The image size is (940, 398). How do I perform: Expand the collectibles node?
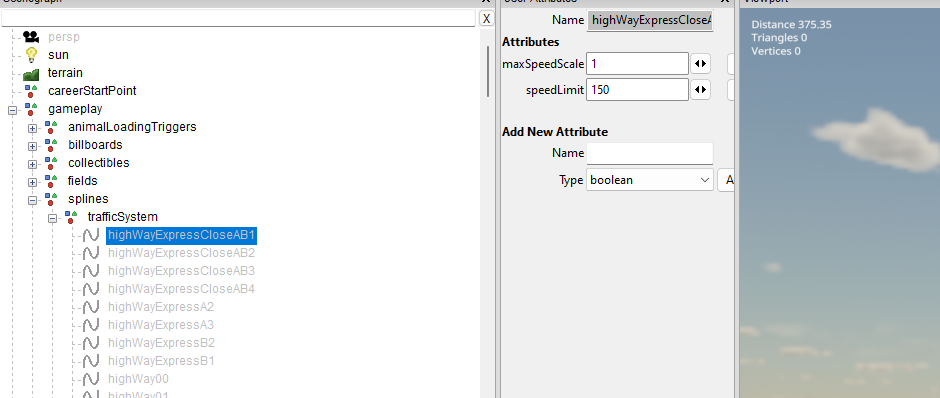[32, 164]
